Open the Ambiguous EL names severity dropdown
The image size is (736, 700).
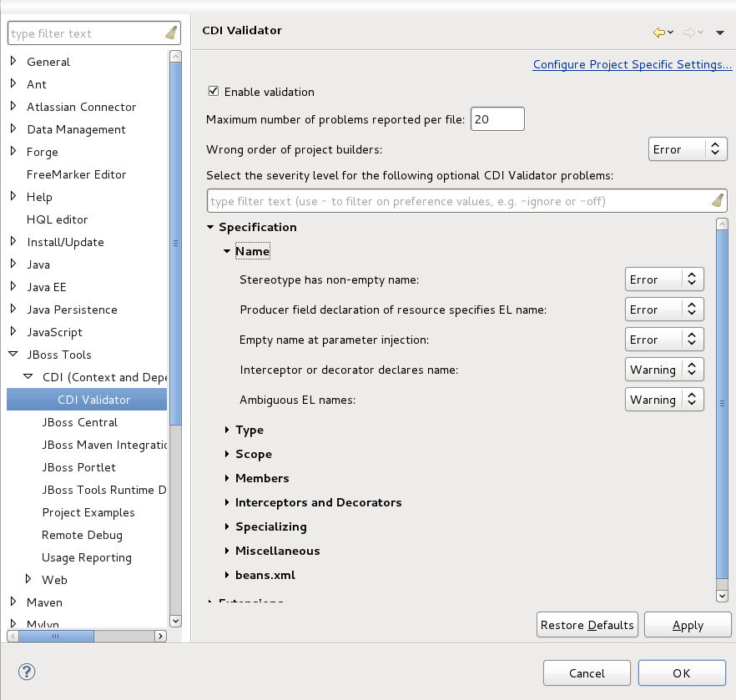pos(664,400)
